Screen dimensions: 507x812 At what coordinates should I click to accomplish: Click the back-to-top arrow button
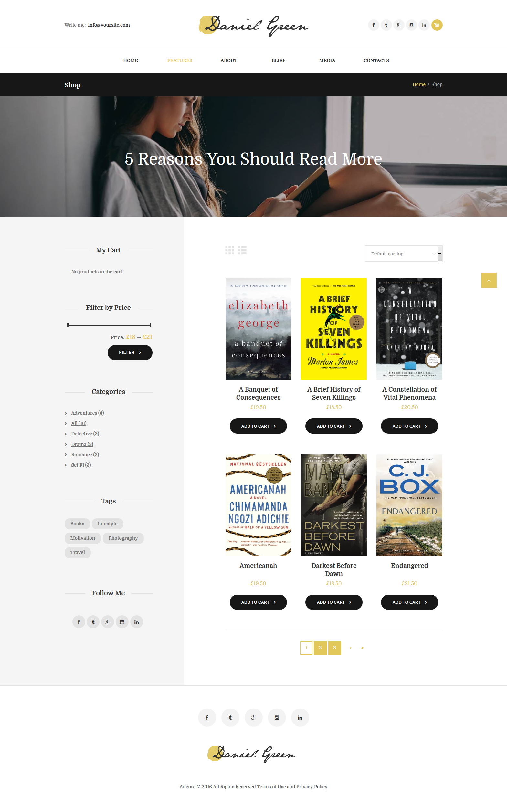click(489, 280)
